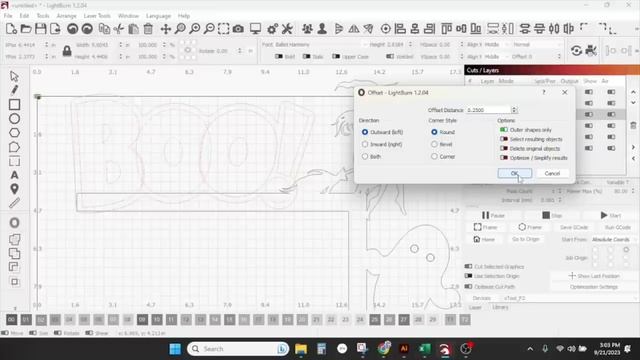Choose the Select arrow tool
640x360 pixels.
(14, 76)
